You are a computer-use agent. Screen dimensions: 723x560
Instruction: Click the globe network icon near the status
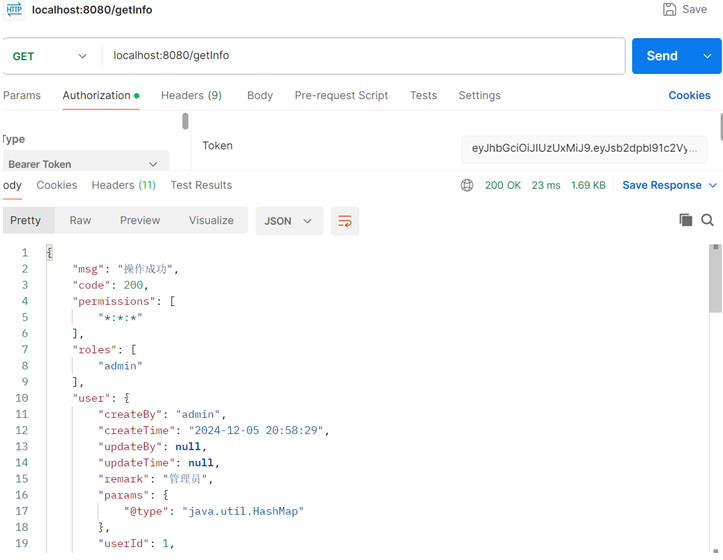[x=467, y=185]
